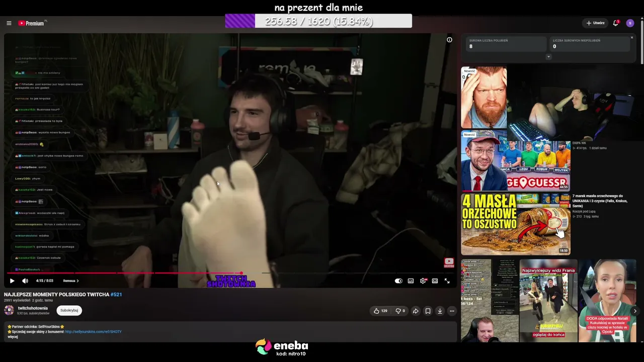Viewport: 644px width, 362px height.
Task: Show video info via the player info icon
Action: [x=449, y=40]
